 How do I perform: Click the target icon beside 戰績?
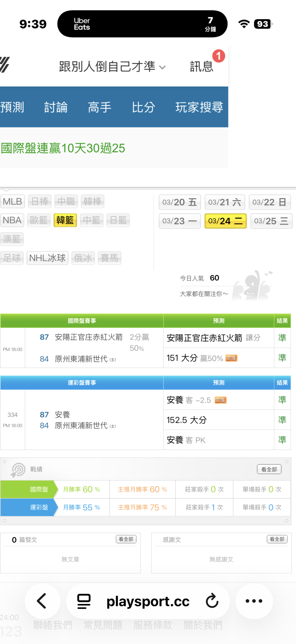click(18, 470)
